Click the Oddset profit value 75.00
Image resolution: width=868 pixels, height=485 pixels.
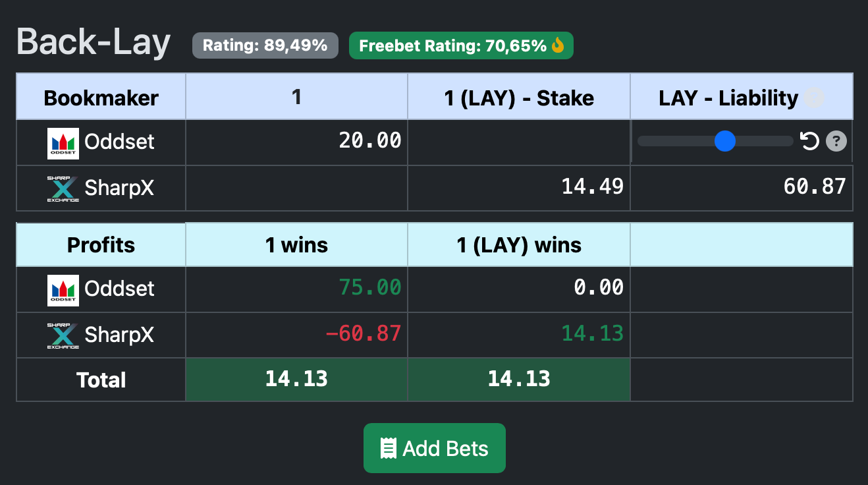pyautogui.click(x=370, y=287)
